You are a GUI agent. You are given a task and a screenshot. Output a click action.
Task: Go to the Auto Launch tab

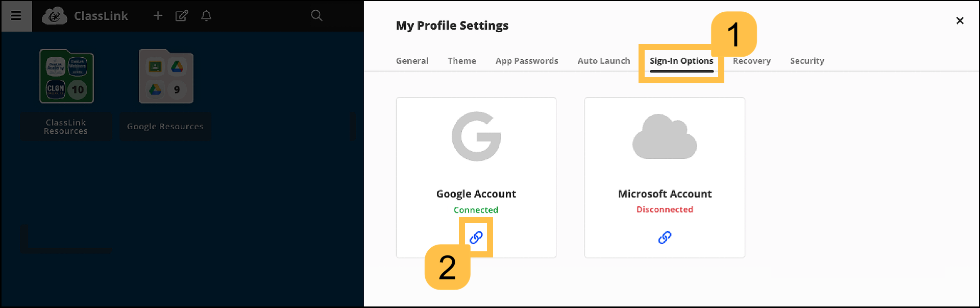click(604, 61)
